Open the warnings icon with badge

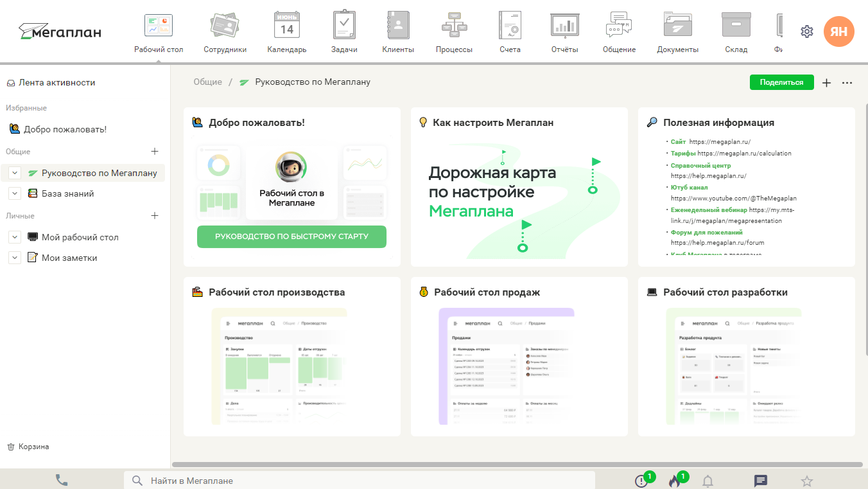pos(641,481)
